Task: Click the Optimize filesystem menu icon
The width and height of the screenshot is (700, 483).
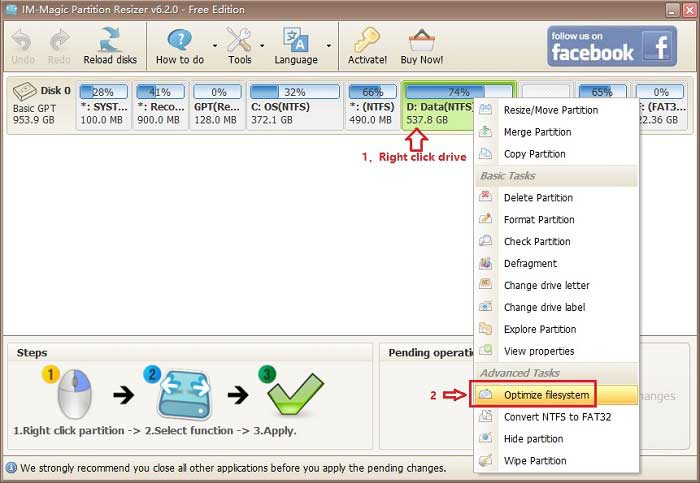Action: 485,394
